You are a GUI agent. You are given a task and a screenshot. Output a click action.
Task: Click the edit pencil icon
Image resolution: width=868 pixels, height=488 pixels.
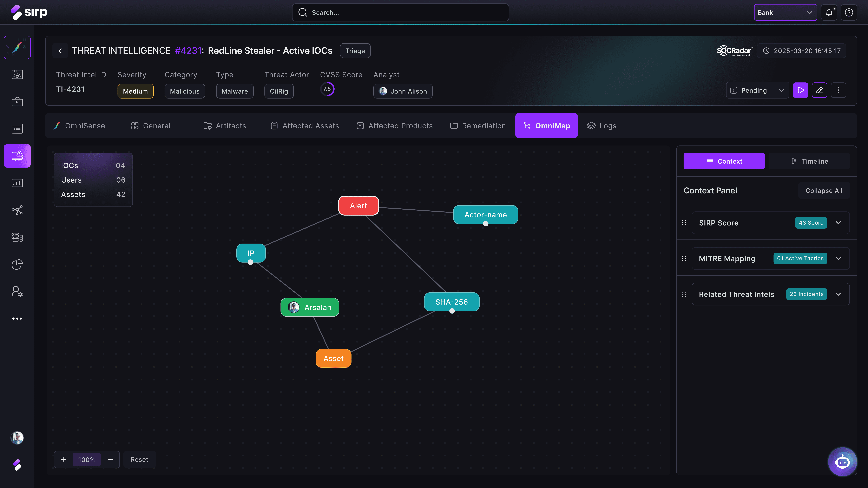[x=820, y=90]
